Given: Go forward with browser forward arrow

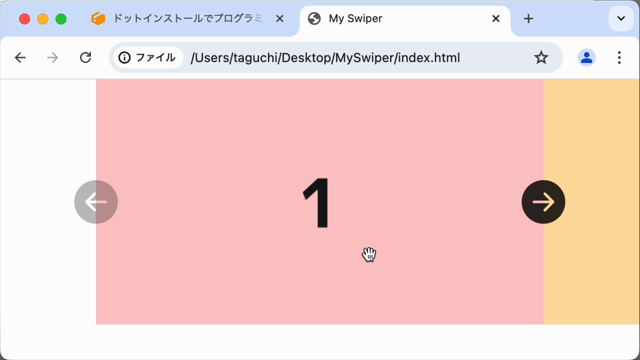Looking at the screenshot, I should (x=53, y=58).
